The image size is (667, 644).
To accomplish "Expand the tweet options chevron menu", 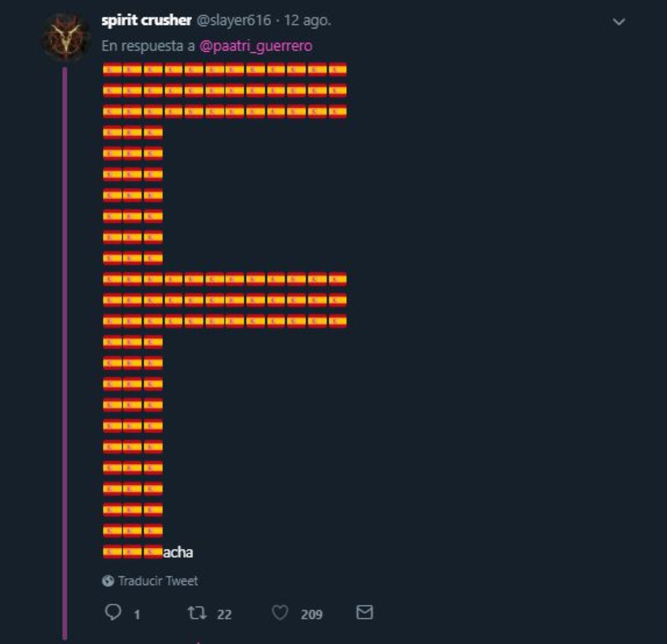I will click(619, 22).
